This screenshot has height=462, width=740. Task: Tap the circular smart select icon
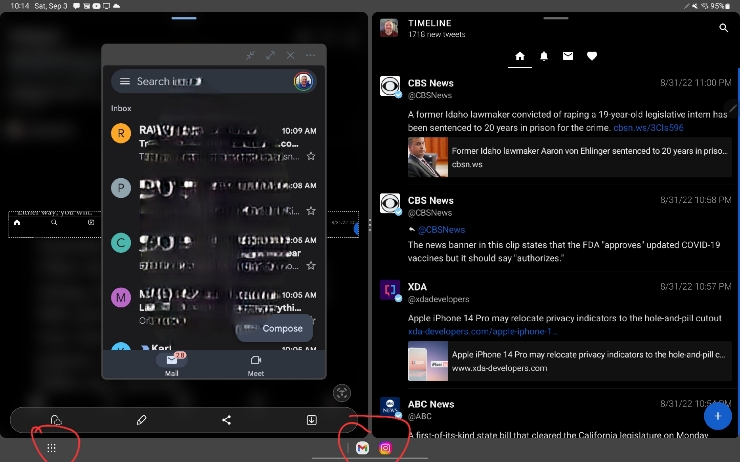(342, 393)
